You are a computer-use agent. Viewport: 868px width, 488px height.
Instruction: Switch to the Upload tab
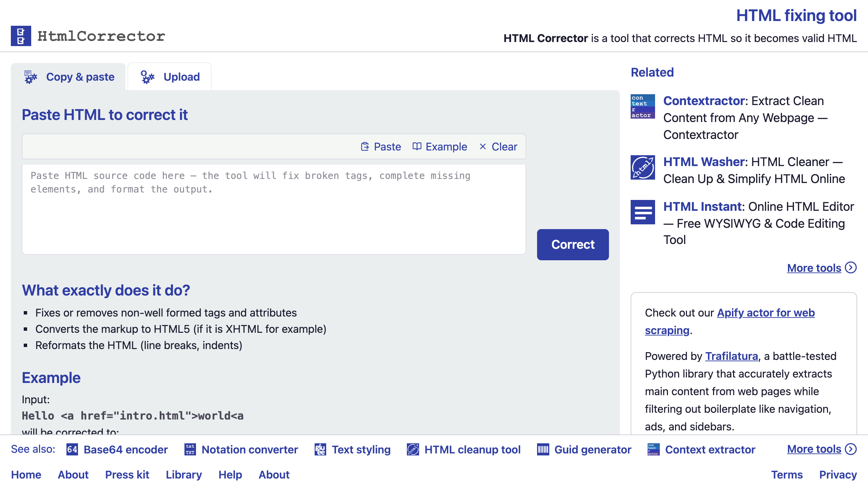(170, 77)
